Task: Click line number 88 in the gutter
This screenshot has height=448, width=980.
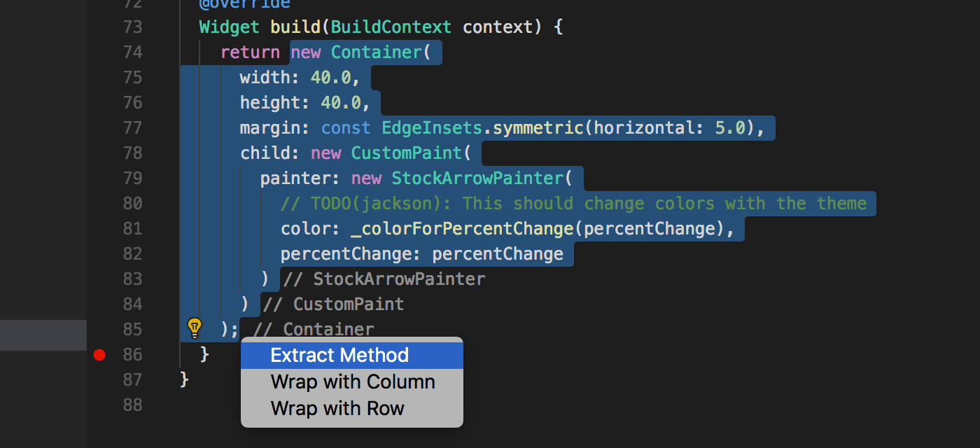Action: (132, 405)
